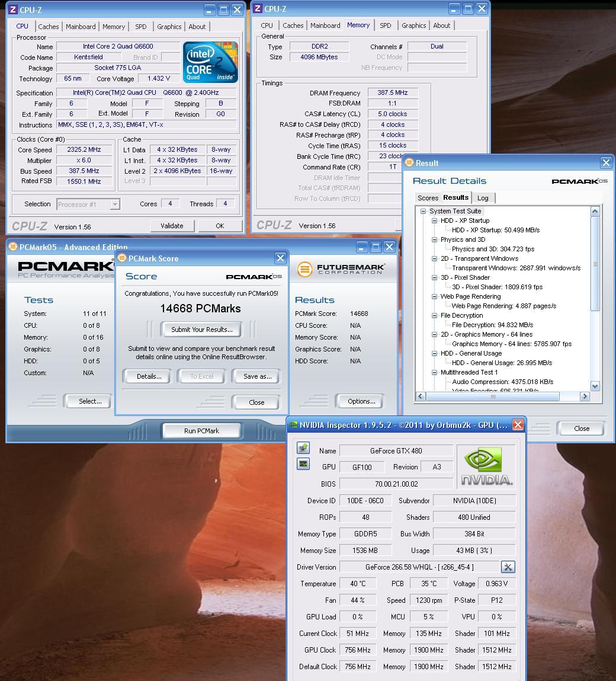Screen dimensions: 616x681
Task: Open result Details from PCMark Score
Action: pos(149,376)
